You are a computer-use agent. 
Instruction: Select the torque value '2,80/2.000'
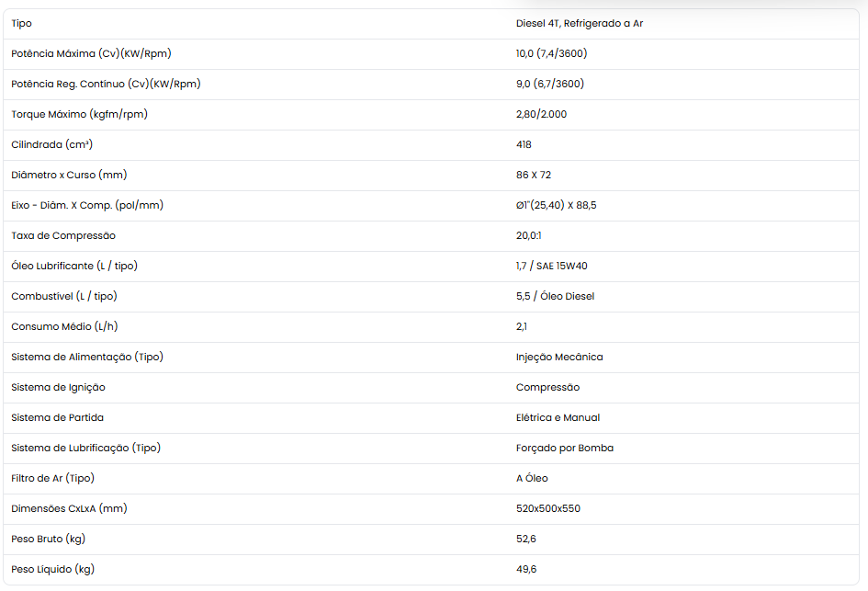(541, 114)
